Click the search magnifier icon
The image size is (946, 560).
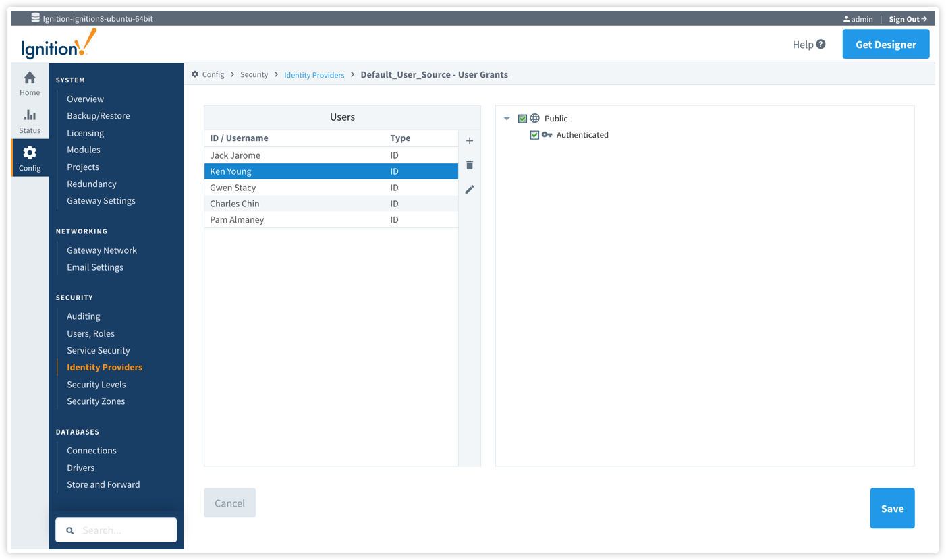click(x=69, y=531)
